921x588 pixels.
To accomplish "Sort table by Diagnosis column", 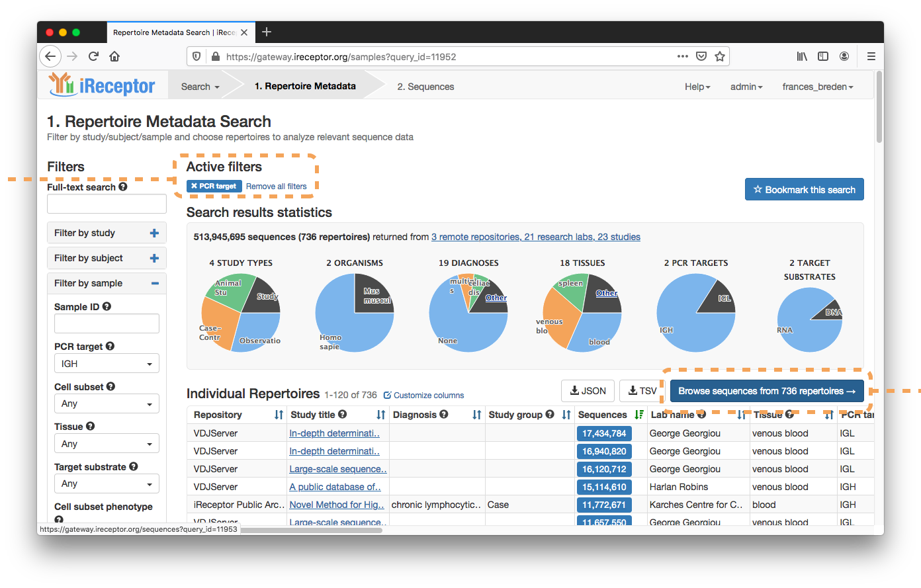I will point(476,415).
